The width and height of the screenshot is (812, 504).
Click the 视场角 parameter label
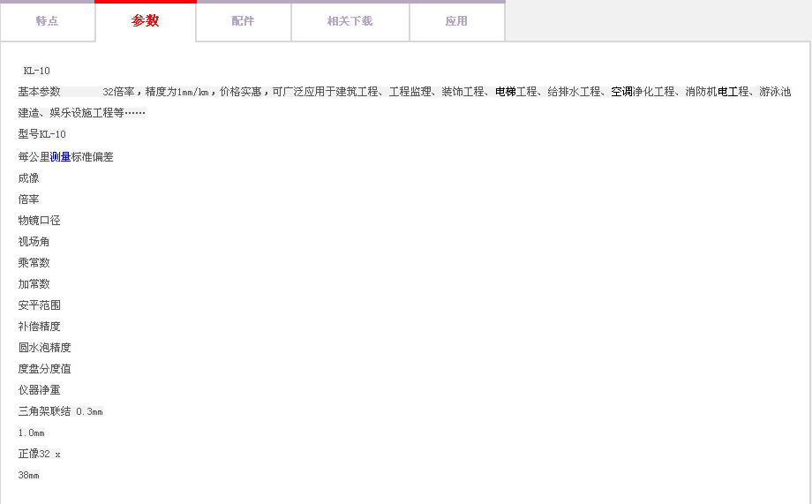[34, 242]
